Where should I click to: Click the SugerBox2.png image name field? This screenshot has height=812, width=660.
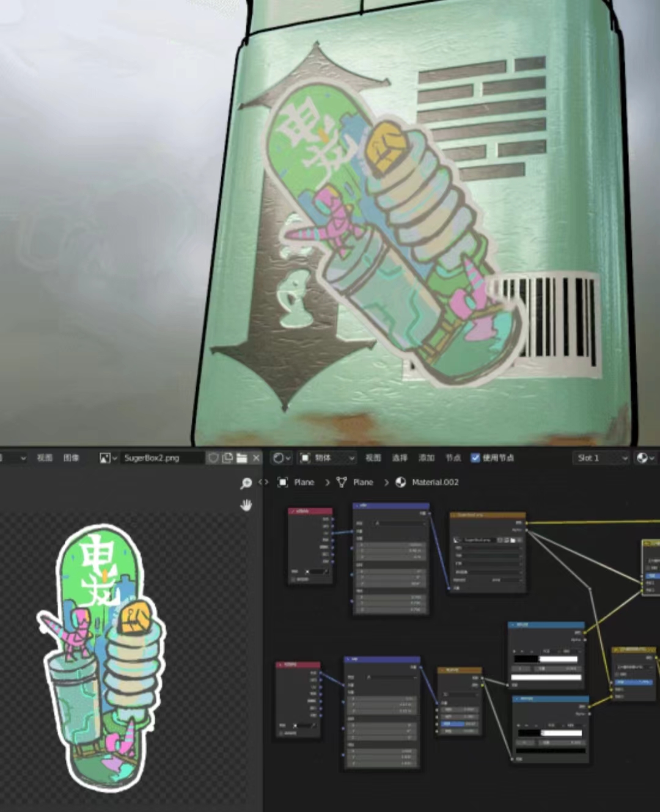pyautogui.click(x=161, y=458)
